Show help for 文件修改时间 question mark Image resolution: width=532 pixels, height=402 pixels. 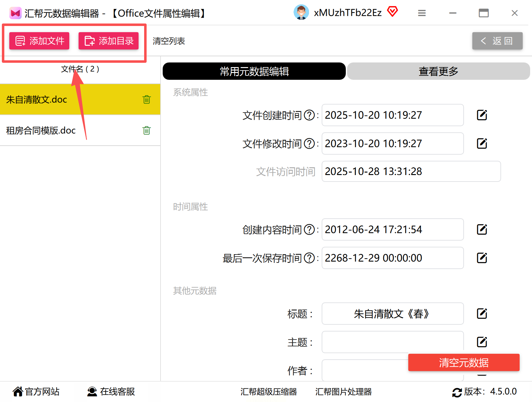coord(309,144)
